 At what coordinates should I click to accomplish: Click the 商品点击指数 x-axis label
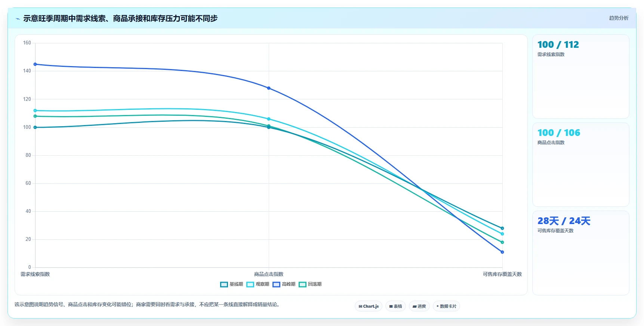click(x=269, y=274)
